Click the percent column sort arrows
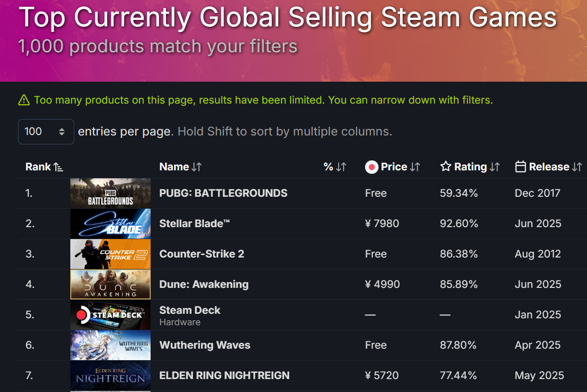The height and width of the screenshot is (392, 587). click(x=341, y=167)
